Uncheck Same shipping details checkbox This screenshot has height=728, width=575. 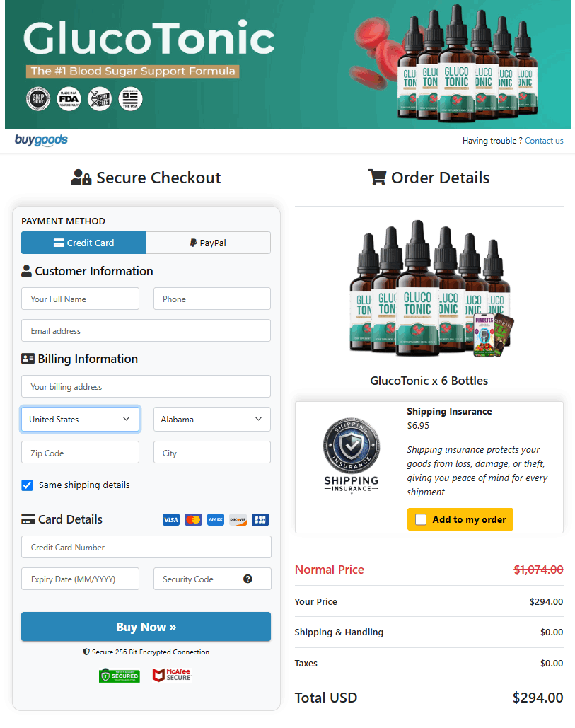pyautogui.click(x=28, y=485)
